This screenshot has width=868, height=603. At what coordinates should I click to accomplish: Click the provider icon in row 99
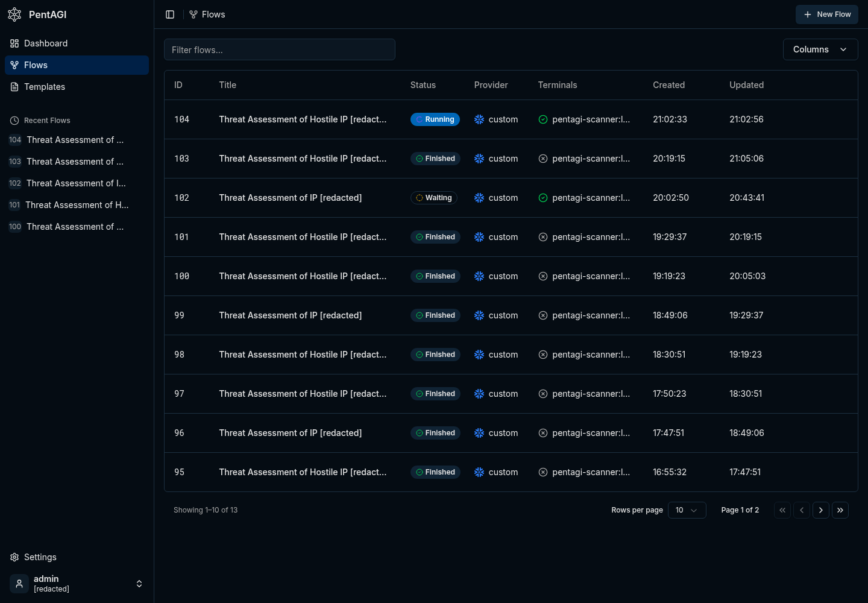tap(479, 315)
